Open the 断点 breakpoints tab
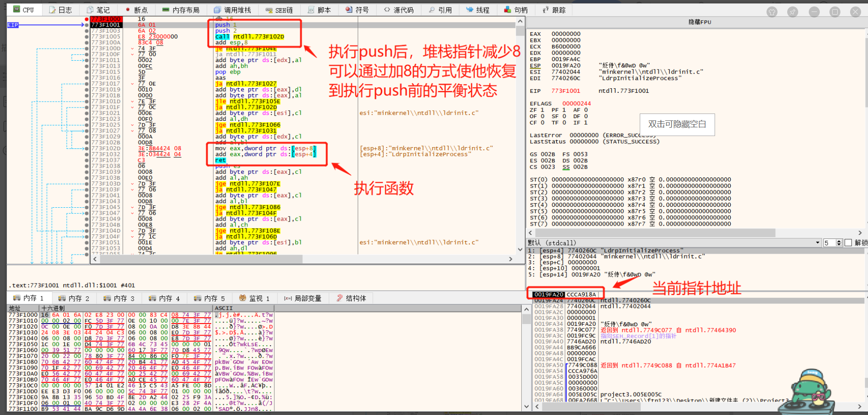 pos(136,10)
